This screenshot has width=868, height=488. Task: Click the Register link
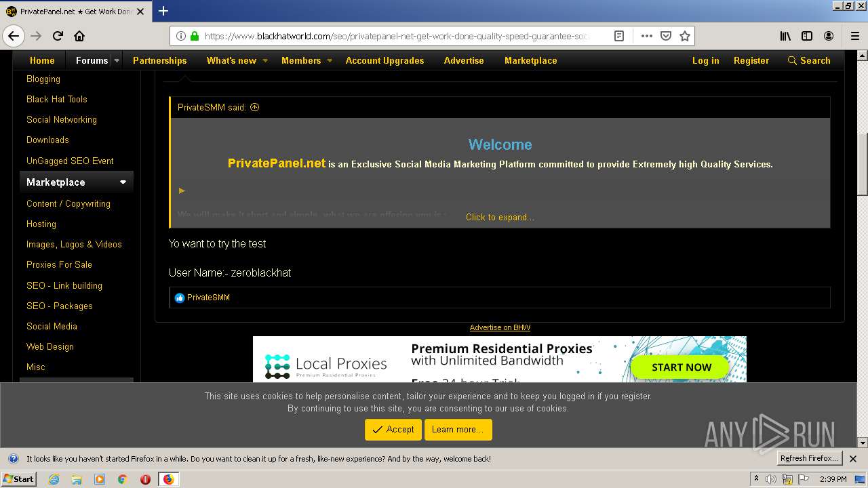click(x=751, y=60)
